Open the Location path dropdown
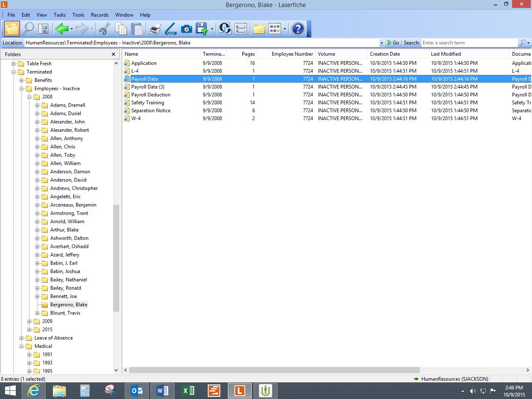Screen dimensions: 532x399 coord(382,43)
